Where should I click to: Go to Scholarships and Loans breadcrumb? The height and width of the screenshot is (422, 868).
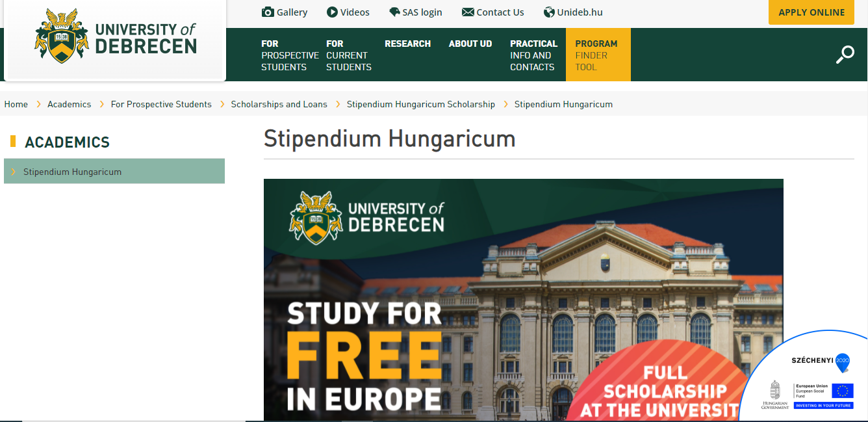(x=279, y=104)
